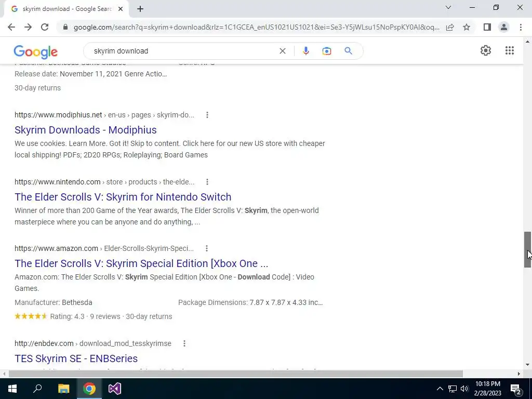Click the "Rating: 4.3" text

click(x=67, y=316)
